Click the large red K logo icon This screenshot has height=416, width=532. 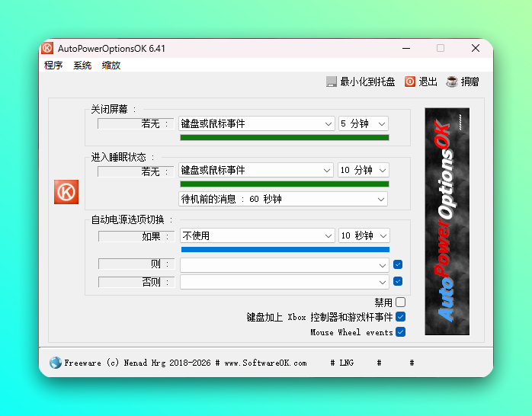(x=66, y=192)
